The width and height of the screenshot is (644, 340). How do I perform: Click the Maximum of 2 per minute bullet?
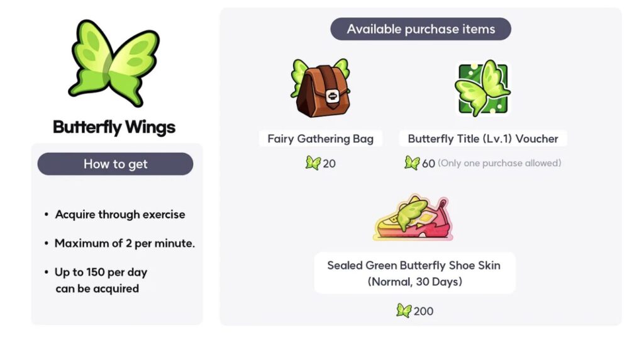(x=120, y=243)
